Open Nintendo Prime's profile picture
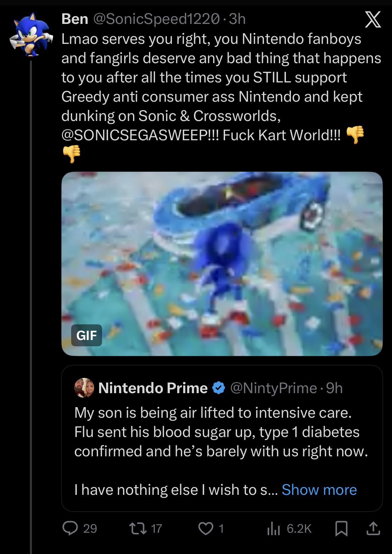The height and width of the screenshot is (554, 392). click(x=84, y=388)
